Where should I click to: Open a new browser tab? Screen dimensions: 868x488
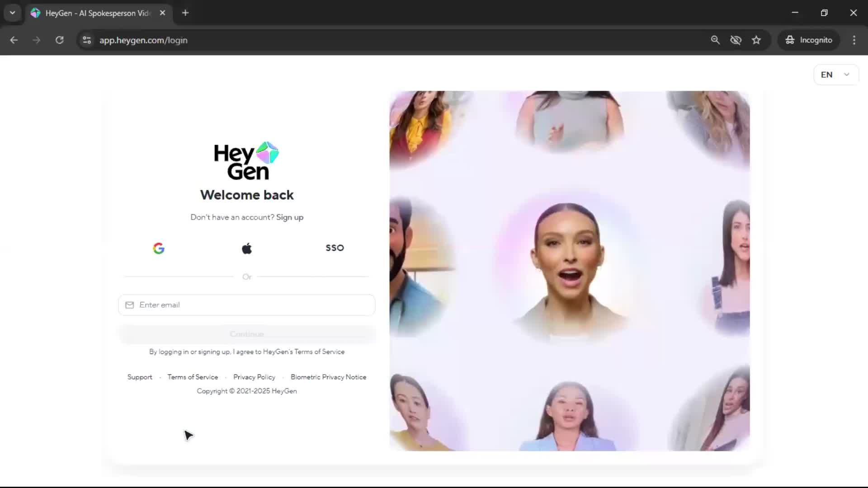coord(185,13)
